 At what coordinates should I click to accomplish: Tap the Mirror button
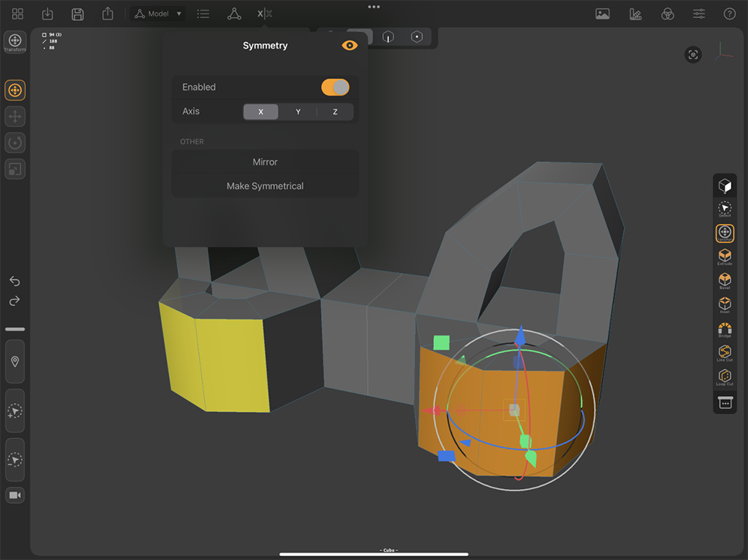pyautogui.click(x=266, y=162)
